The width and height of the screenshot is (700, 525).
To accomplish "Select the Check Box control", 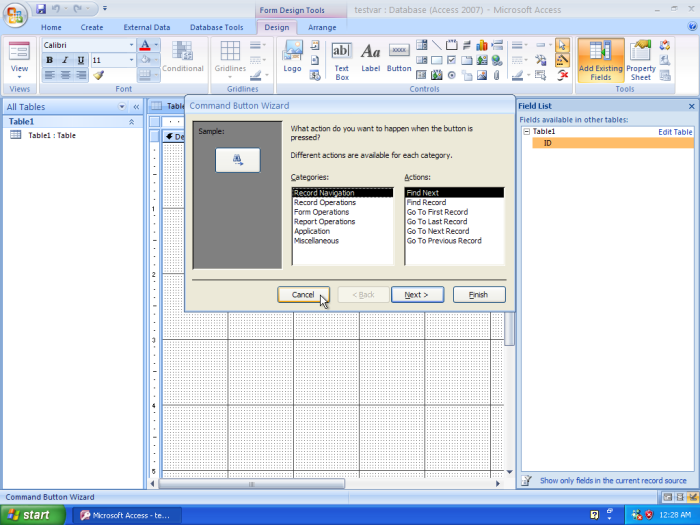I will tap(452, 60).
